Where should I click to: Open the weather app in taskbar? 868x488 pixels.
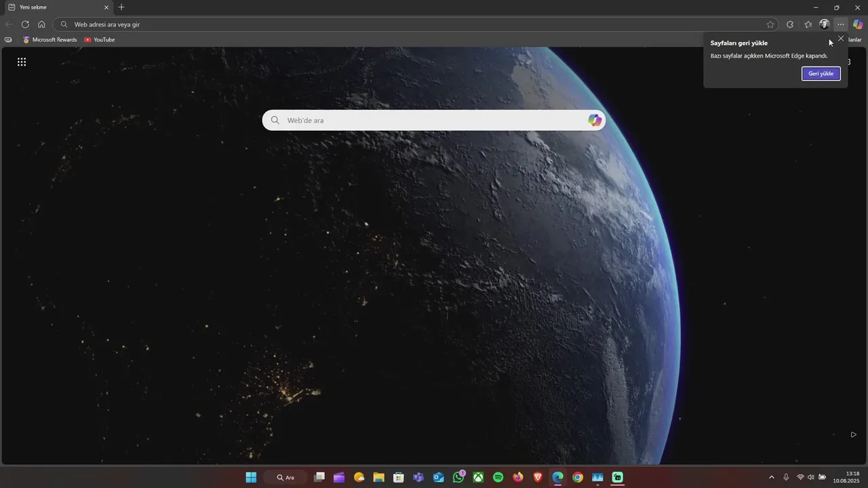[359, 477]
